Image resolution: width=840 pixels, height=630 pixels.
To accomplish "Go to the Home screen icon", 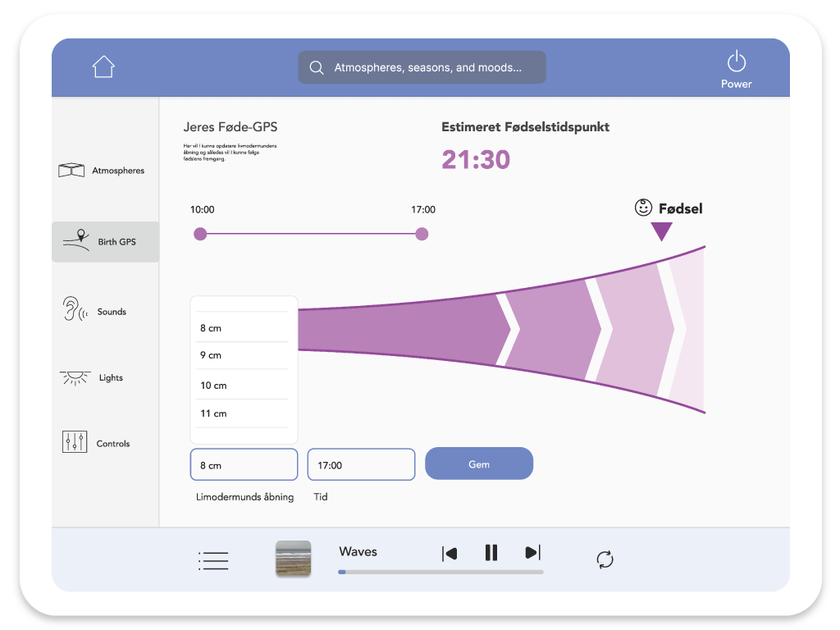I will 103,67.
